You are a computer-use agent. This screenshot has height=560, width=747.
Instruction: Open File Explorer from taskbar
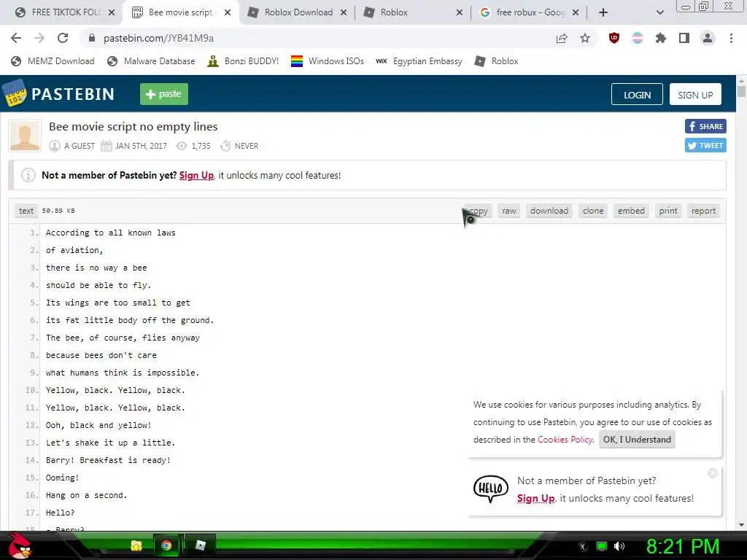click(x=136, y=545)
